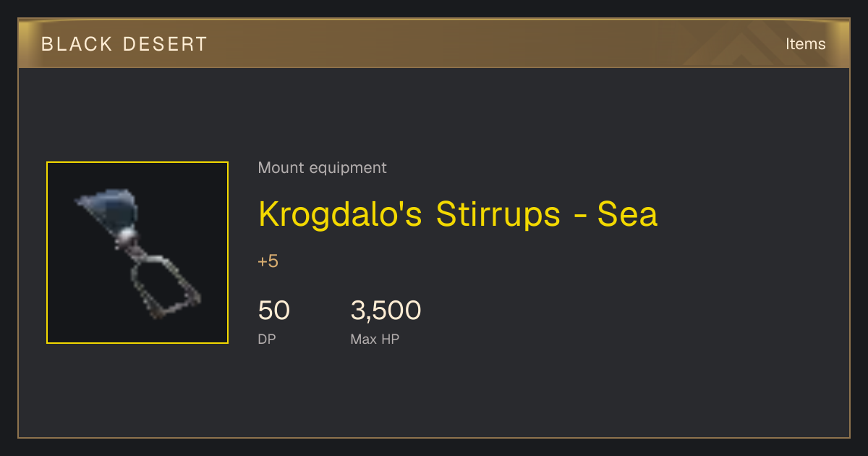The image size is (868, 456).
Task: Click the Max HP stat label
Action: pos(375,339)
